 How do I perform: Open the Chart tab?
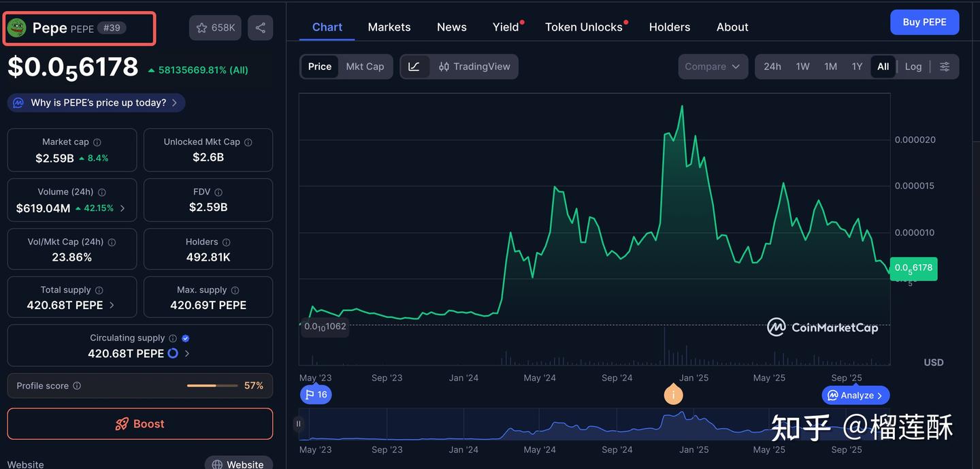(327, 27)
